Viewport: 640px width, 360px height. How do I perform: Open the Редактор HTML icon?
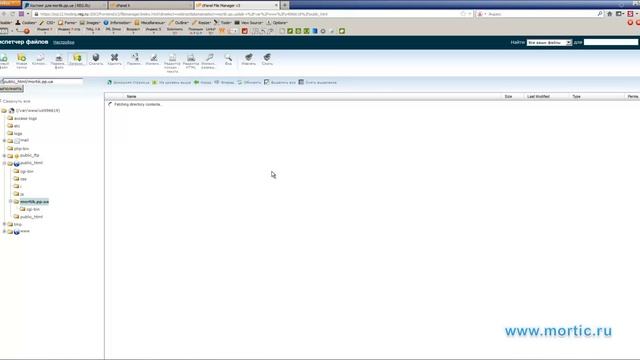[x=191, y=61]
